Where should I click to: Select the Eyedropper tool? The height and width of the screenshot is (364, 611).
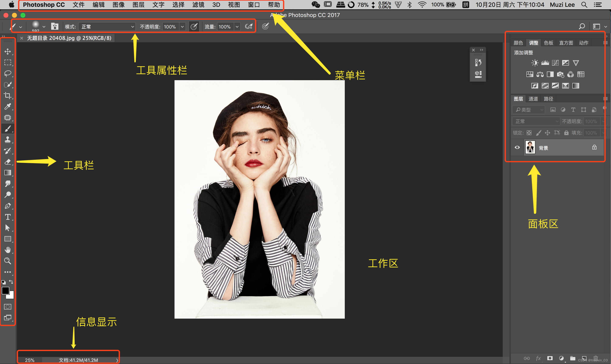click(8, 106)
